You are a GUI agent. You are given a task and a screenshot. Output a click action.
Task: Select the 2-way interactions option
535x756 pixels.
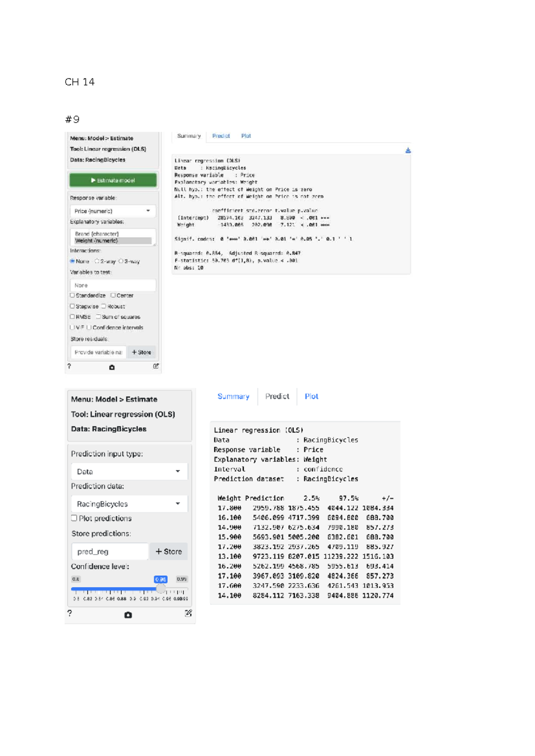coord(97,261)
